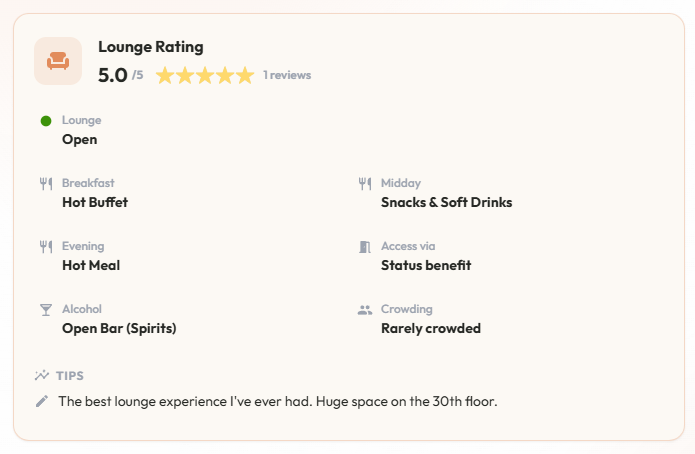Image resolution: width=695 pixels, height=454 pixels.
Task: Click the Open Bar (Spirits) value
Action: pos(119,329)
